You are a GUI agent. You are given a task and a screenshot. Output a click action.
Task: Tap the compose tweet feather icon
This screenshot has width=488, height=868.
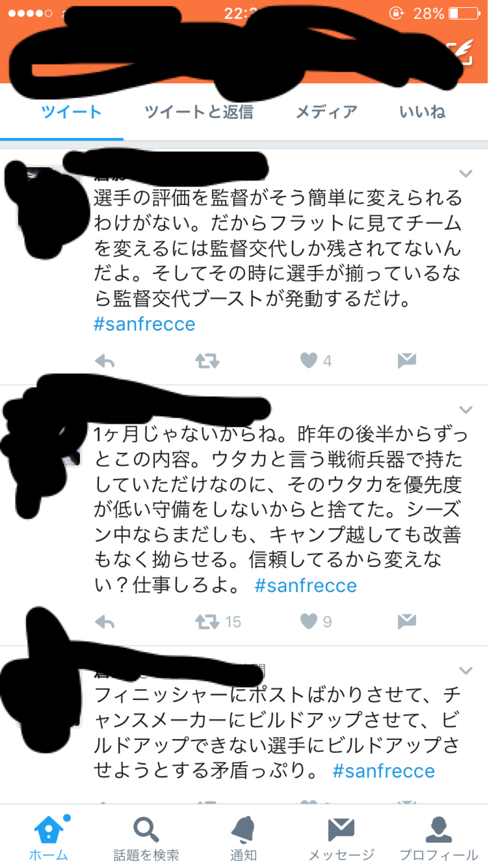462,52
